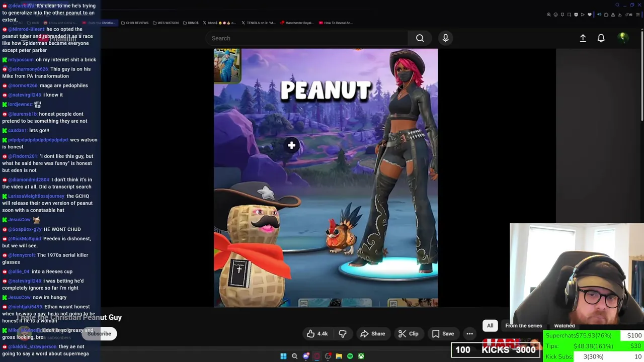Select the All filter chip
This screenshot has width=644, height=362.
tap(490, 326)
